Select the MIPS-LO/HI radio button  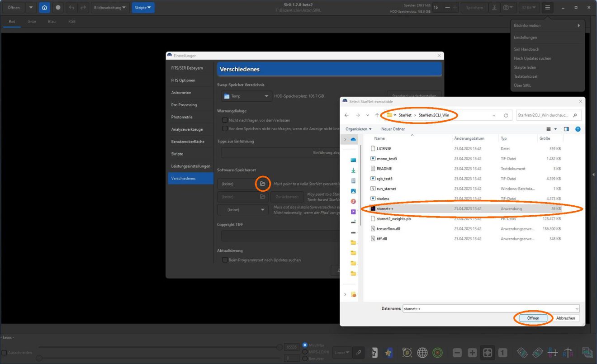click(305, 352)
